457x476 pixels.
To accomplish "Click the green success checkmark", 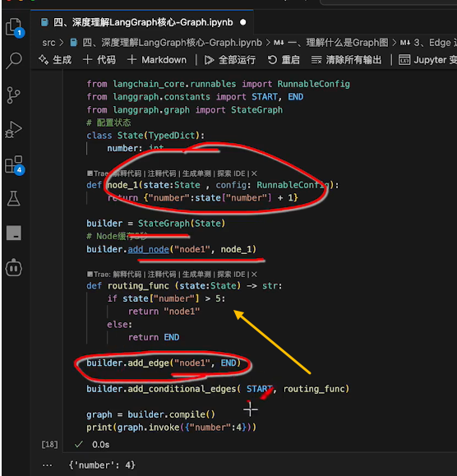I will pyautogui.click(x=79, y=445).
